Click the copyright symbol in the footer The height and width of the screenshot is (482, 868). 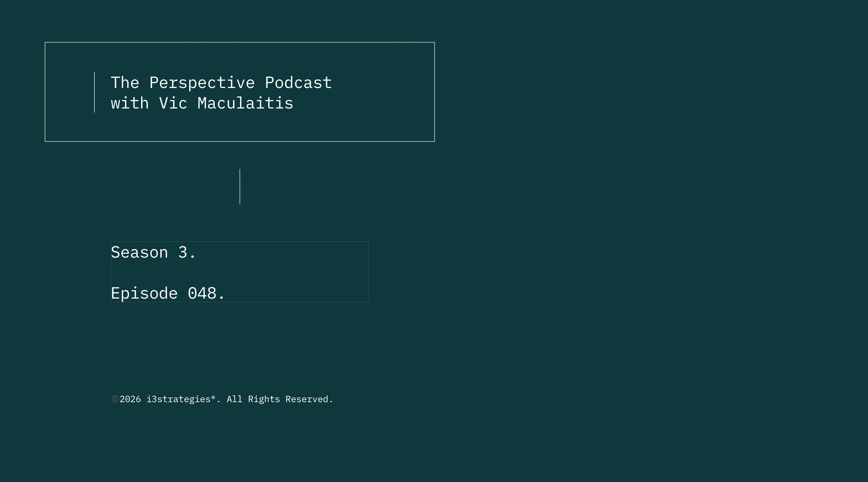[x=115, y=399]
